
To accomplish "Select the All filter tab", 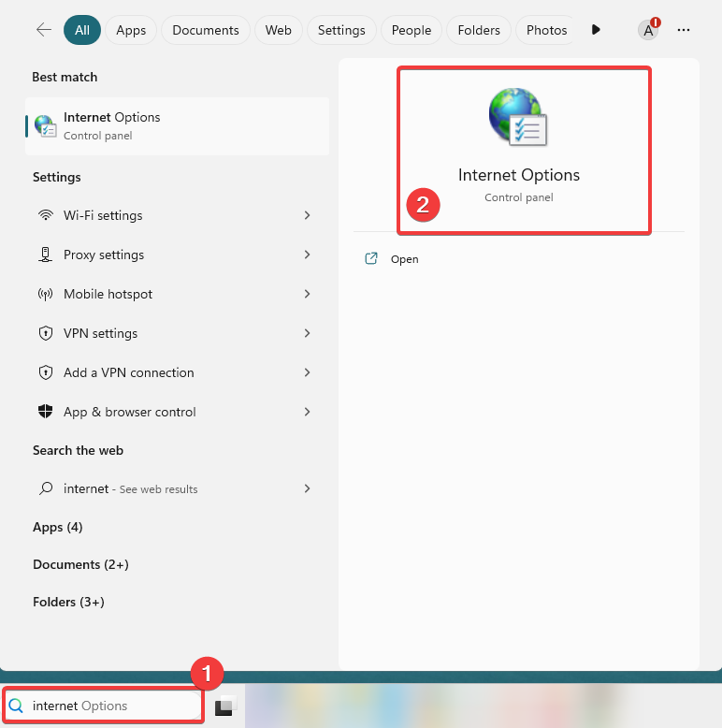I will click(x=82, y=30).
